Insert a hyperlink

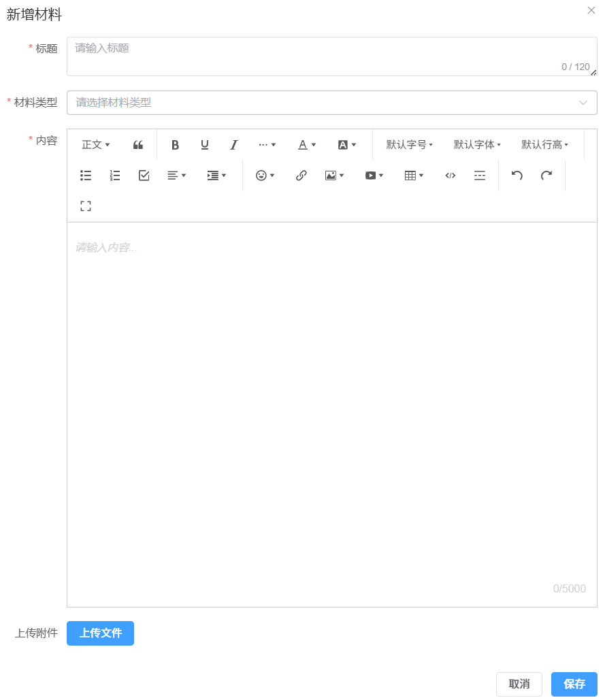301,176
